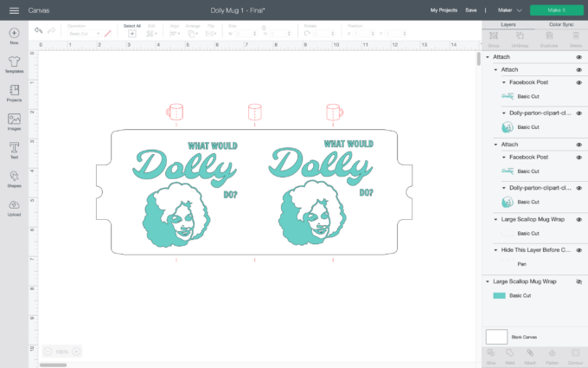Open the Maker machine dropdown
The image size is (588, 368).
point(509,10)
